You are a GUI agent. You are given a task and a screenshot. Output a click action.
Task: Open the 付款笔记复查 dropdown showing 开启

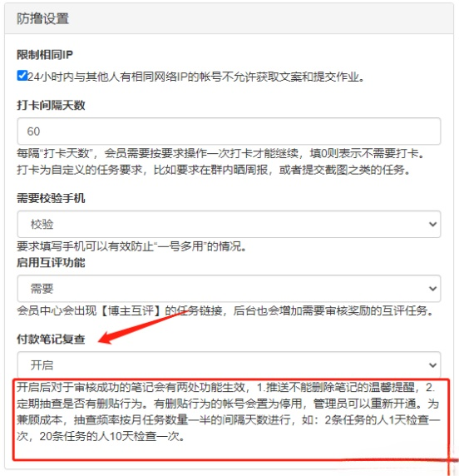(229, 364)
